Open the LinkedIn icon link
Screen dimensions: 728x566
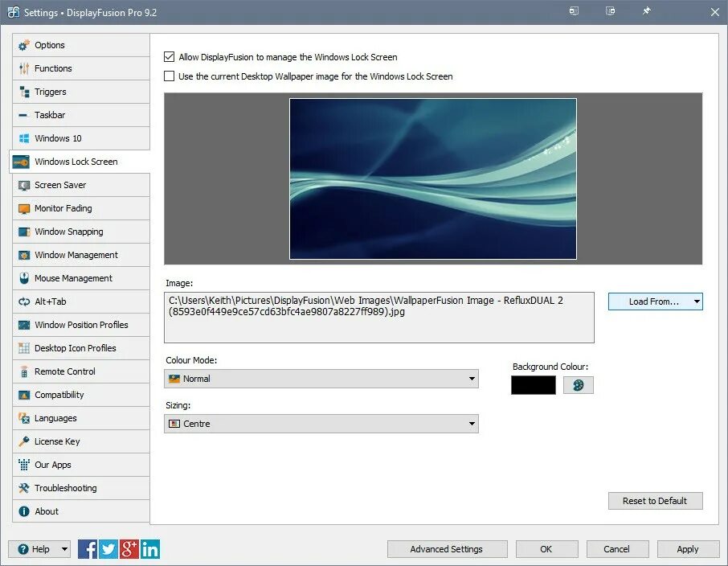coord(150,549)
